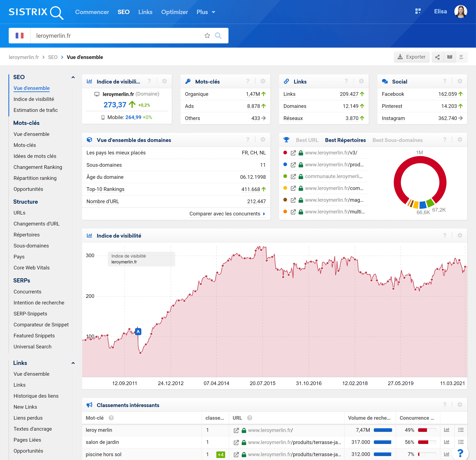Image resolution: width=476 pixels, height=460 pixels.
Task: Open external link icon for communaute.leroymerli... row
Action: tap(293, 176)
